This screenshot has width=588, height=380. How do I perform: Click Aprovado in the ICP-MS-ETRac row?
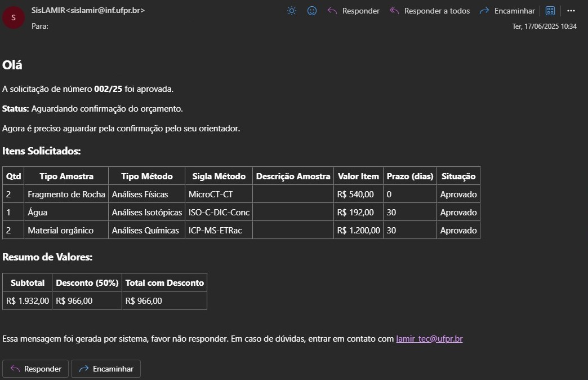click(458, 231)
